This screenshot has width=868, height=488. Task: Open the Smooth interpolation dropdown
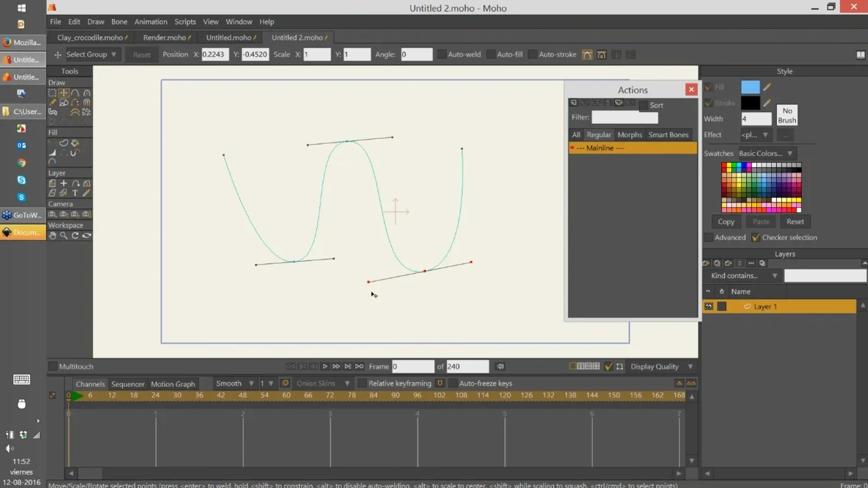(235, 384)
